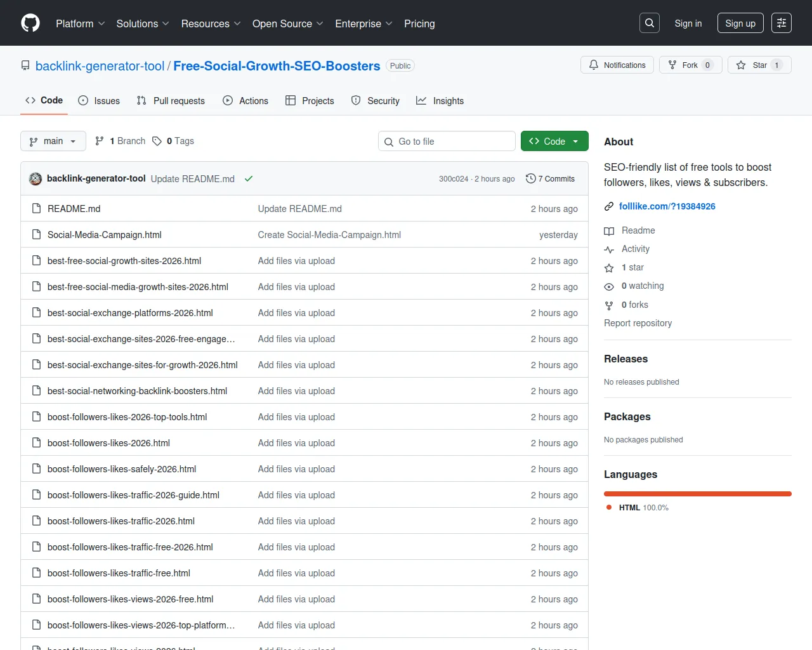
Task: Click the HTML language bar
Action: tap(697, 494)
